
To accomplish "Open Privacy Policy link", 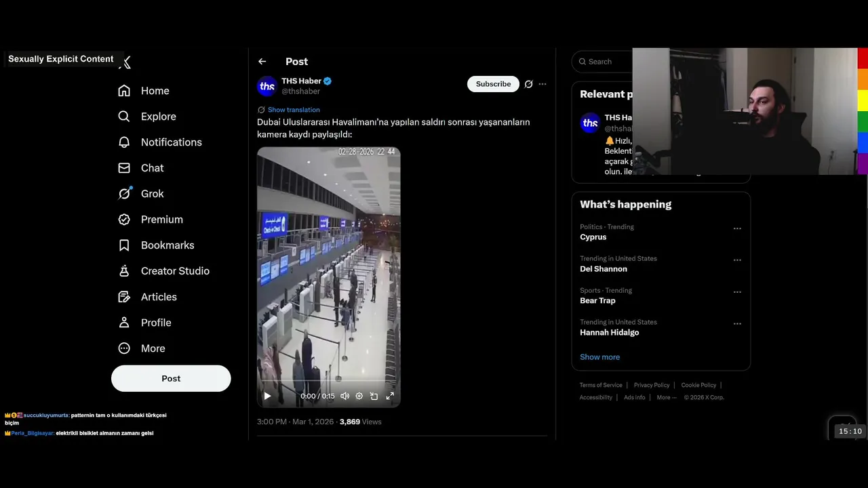I will coord(652,385).
